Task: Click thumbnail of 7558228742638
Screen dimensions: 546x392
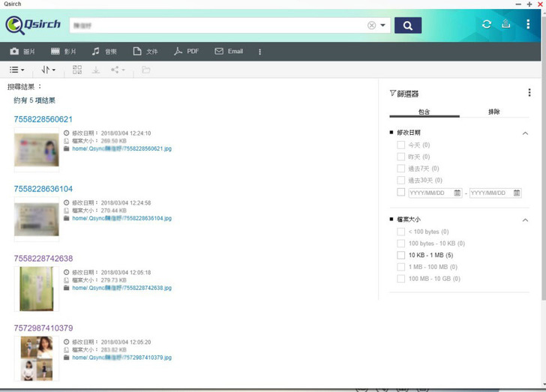Action: pos(37,289)
